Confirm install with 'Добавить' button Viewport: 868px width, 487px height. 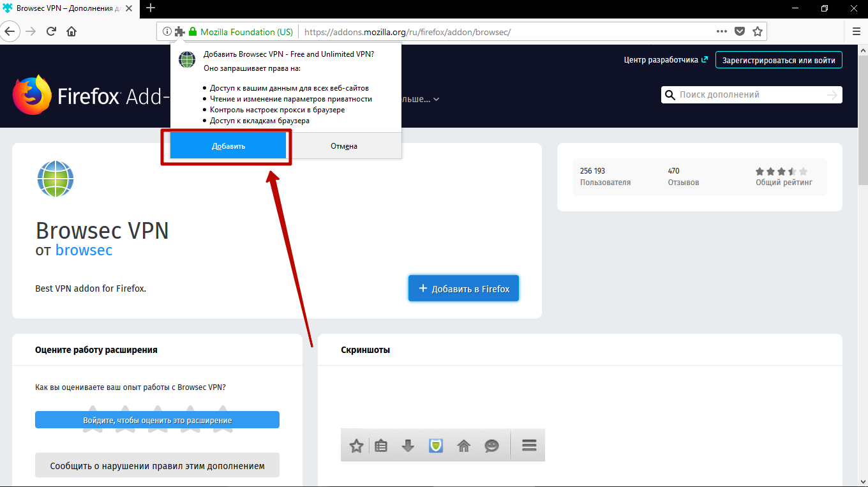click(x=228, y=146)
